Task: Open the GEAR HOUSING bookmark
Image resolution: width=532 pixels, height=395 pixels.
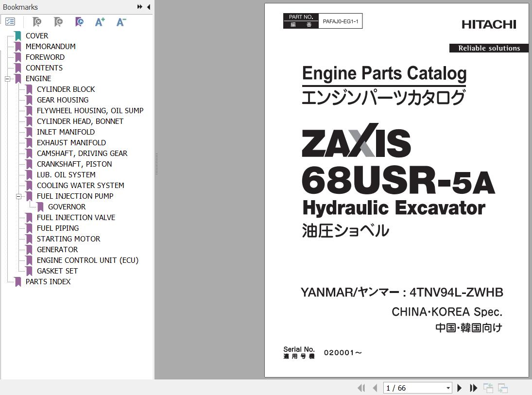Action: click(x=62, y=100)
